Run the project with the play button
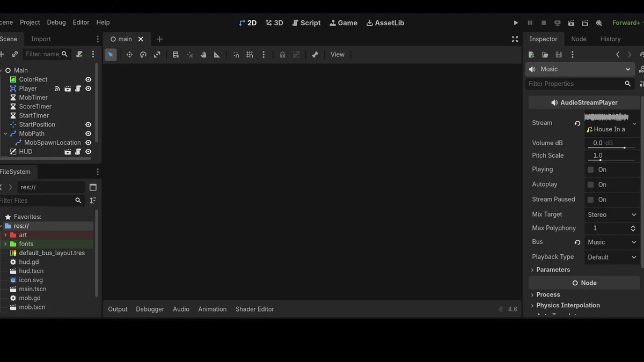 (x=516, y=23)
